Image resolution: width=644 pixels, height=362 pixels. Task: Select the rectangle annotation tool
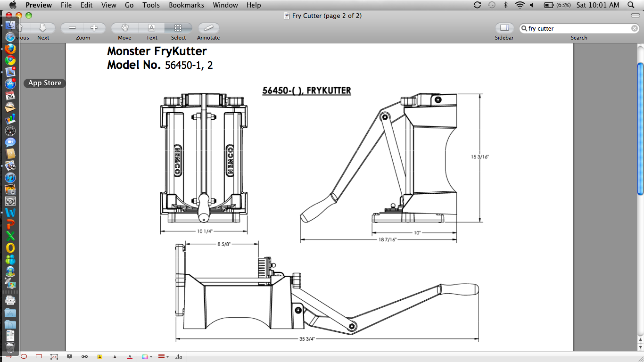(39, 357)
